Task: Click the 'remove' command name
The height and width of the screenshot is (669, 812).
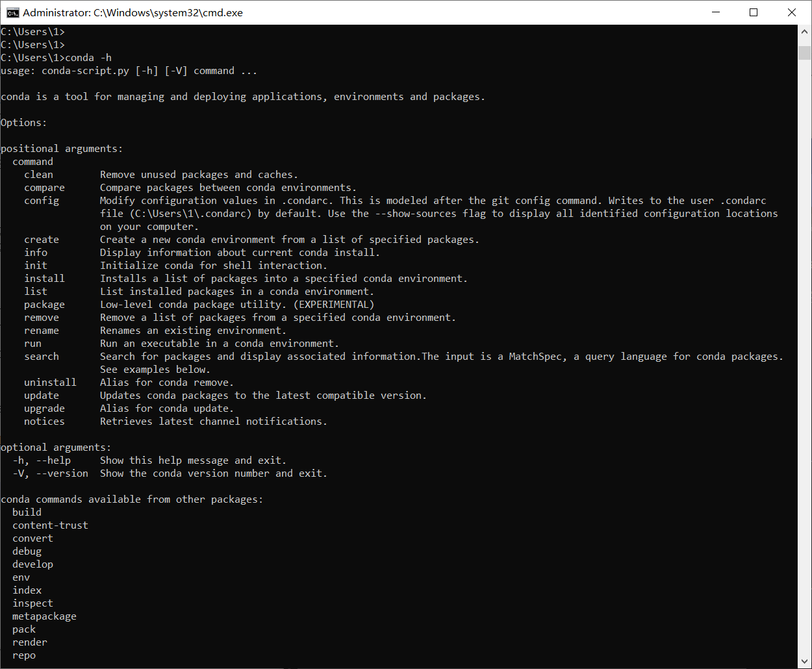Action: click(x=42, y=318)
